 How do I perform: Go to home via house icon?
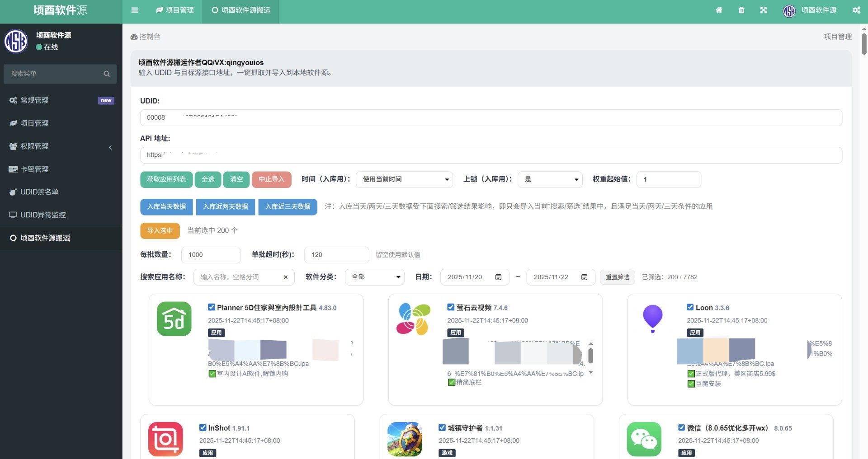[x=719, y=10]
